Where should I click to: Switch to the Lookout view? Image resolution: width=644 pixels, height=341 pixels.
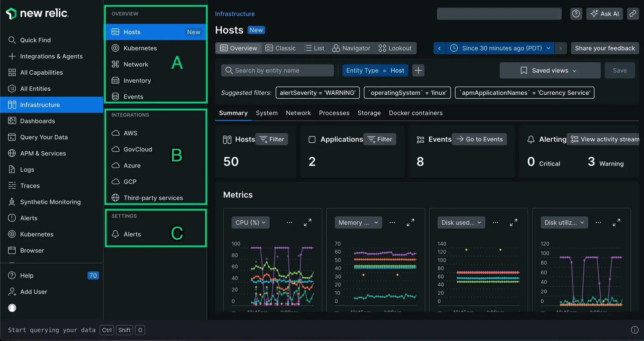(395, 48)
